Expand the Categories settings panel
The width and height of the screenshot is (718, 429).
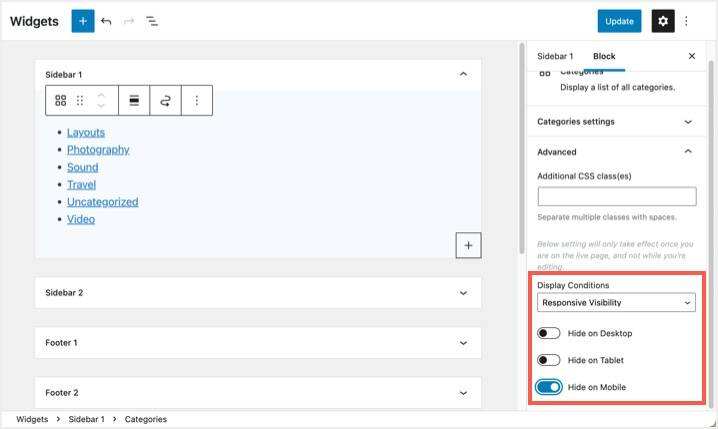pyautogui.click(x=616, y=122)
